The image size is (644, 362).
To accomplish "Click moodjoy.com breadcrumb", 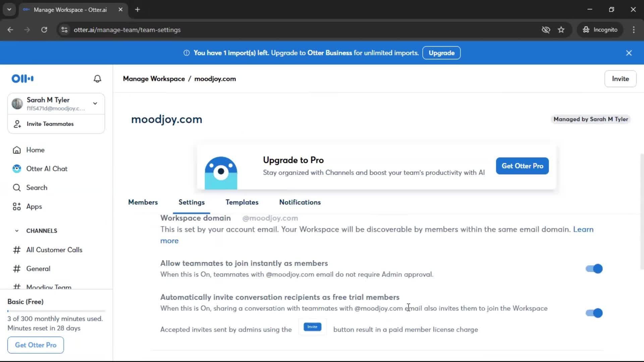I will coord(215,79).
